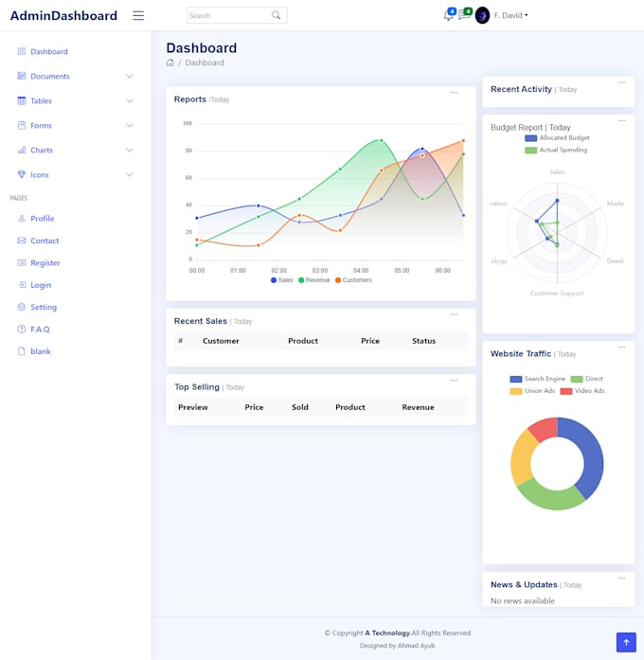Click the Dashboard breadcrumb text
644x660 pixels.
coord(205,62)
